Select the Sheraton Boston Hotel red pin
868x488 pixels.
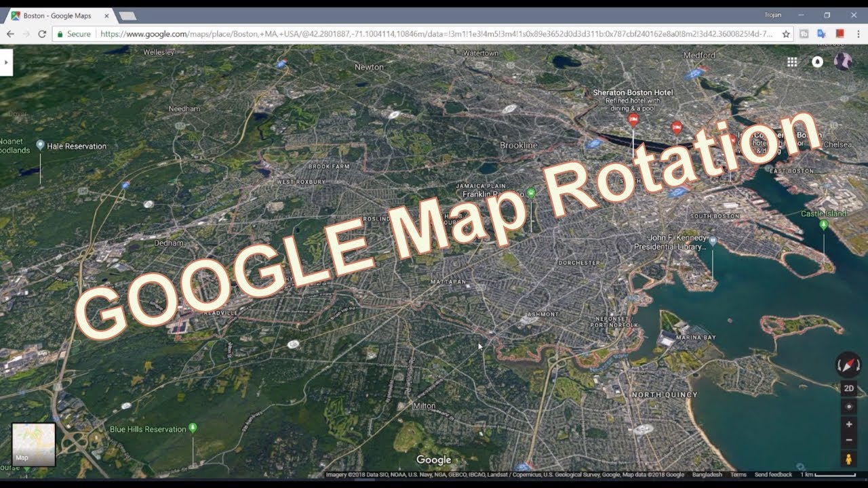[633, 120]
